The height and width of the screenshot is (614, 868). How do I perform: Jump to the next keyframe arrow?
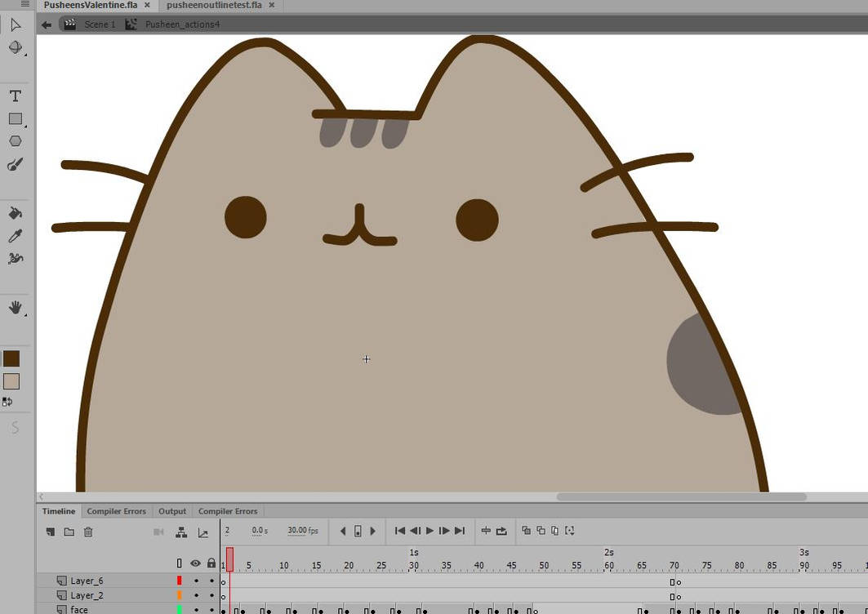[x=372, y=531]
